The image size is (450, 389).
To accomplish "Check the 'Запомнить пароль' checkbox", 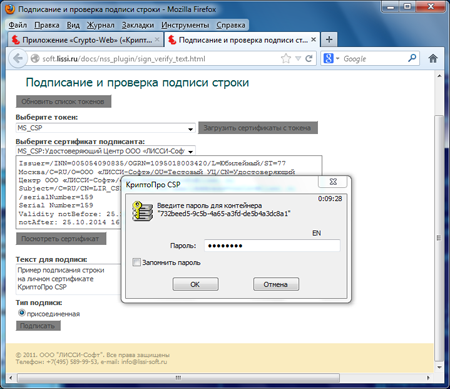I will tap(136, 262).
